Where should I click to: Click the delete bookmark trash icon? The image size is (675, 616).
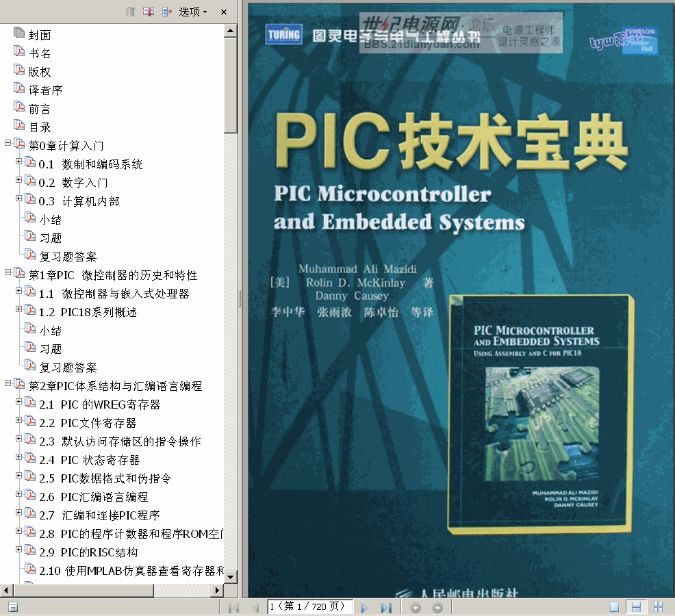(x=130, y=12)
